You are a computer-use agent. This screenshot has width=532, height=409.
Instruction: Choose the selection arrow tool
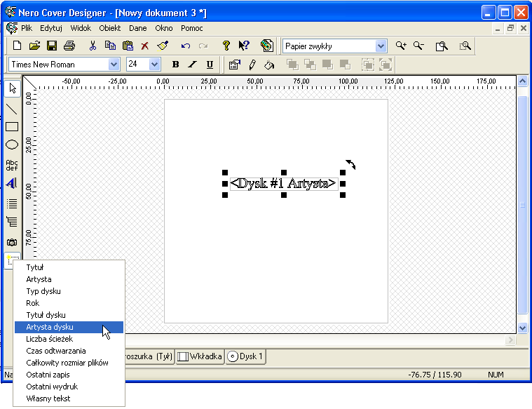click(x=13, y=88)
